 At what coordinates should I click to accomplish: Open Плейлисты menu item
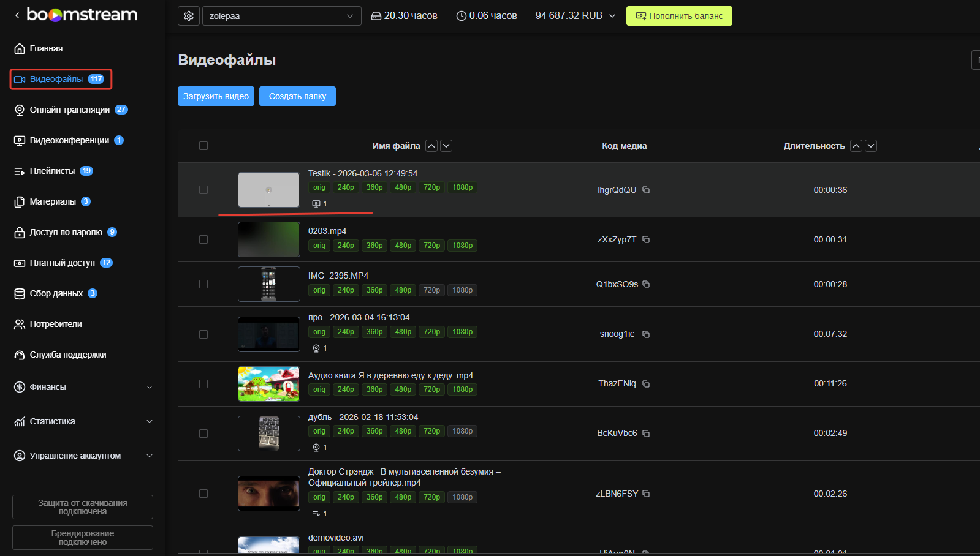tap(53, 171)
